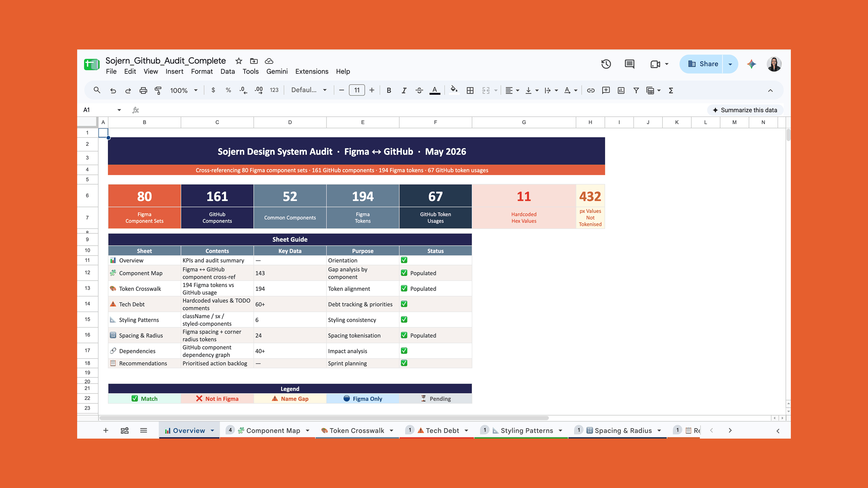The height and width of the screenshot is (488, 868).
Task: Increase decimal places
Action: [259, 90]
